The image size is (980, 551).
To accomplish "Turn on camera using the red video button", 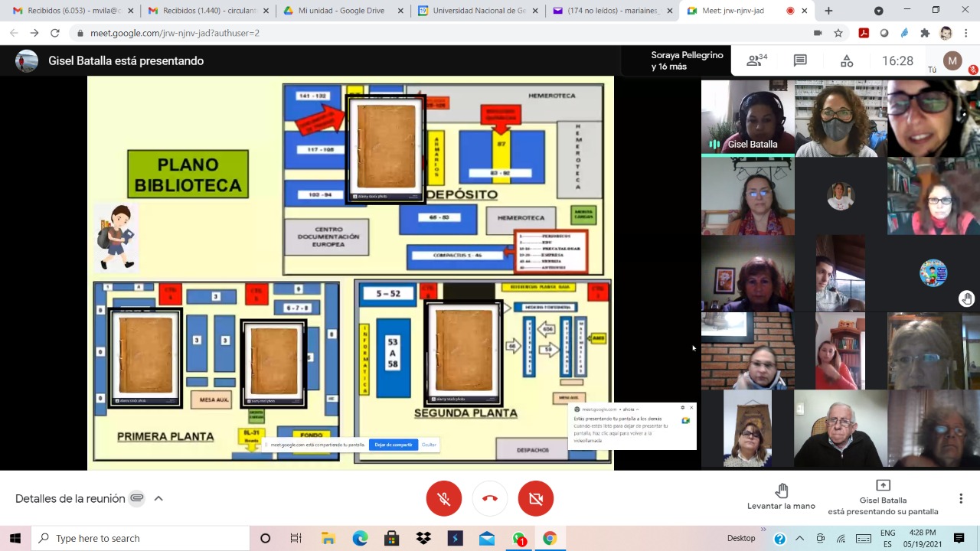I will (x=536, y=498).
